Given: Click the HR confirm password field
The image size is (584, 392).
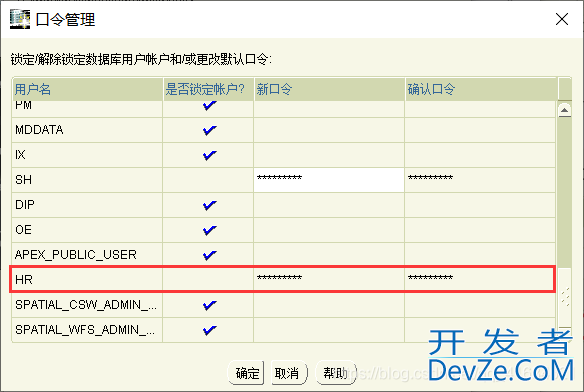Looking at the screenshot, I should [x=480, y=280].
